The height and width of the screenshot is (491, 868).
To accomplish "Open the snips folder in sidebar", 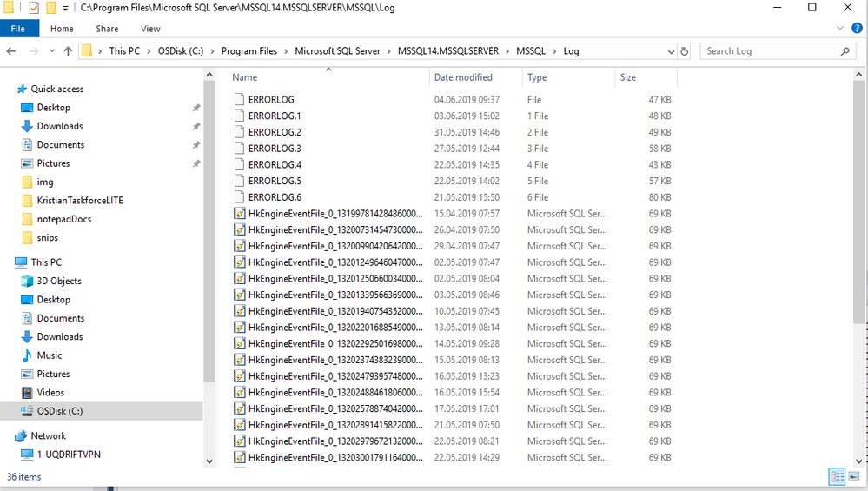I will pos(47,238).
